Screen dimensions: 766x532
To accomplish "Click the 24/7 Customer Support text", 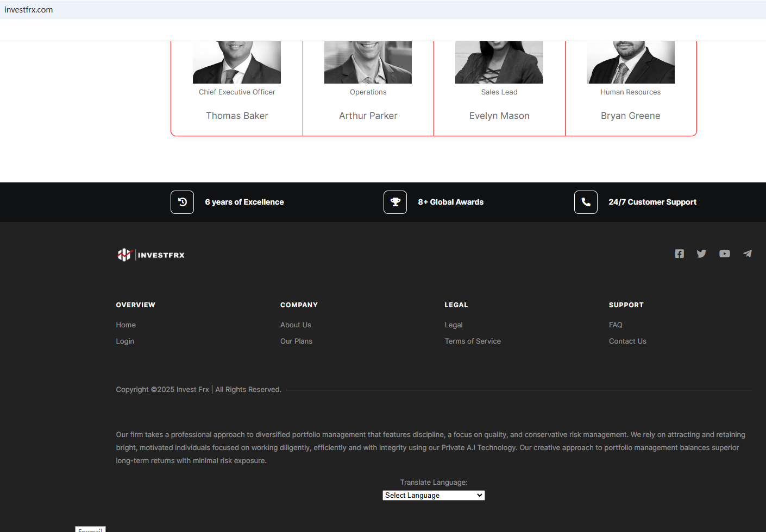I will coord(652,202).
